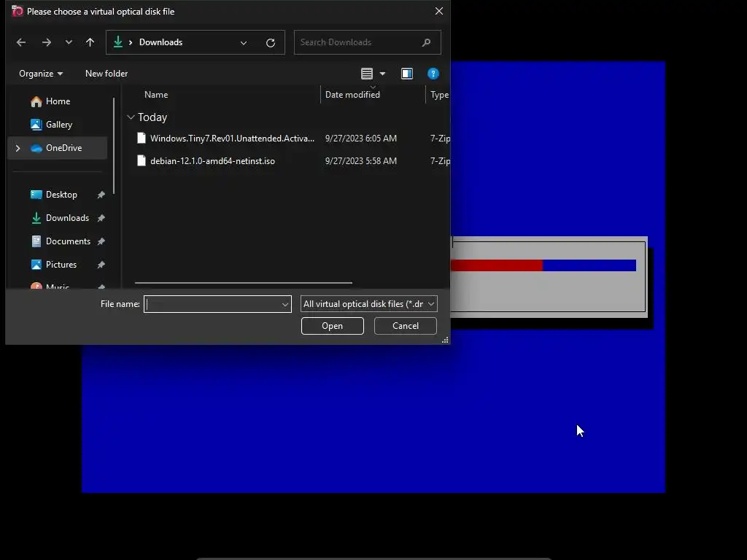Screen dimensions: 747x560
Task: Click the pin icon beside Pictures
Action: pyautogui.click(x=101, y=265)
